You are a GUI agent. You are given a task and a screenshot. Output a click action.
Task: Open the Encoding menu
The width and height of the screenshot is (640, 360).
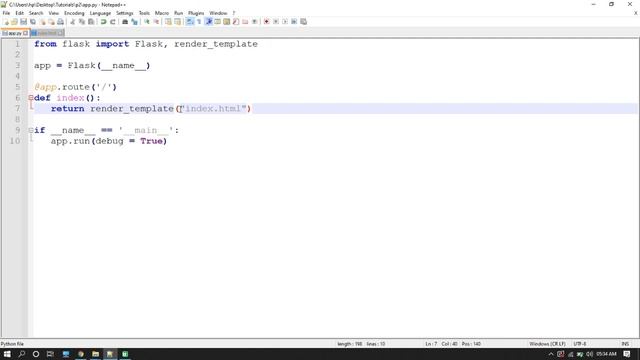[x=74, y=13]
